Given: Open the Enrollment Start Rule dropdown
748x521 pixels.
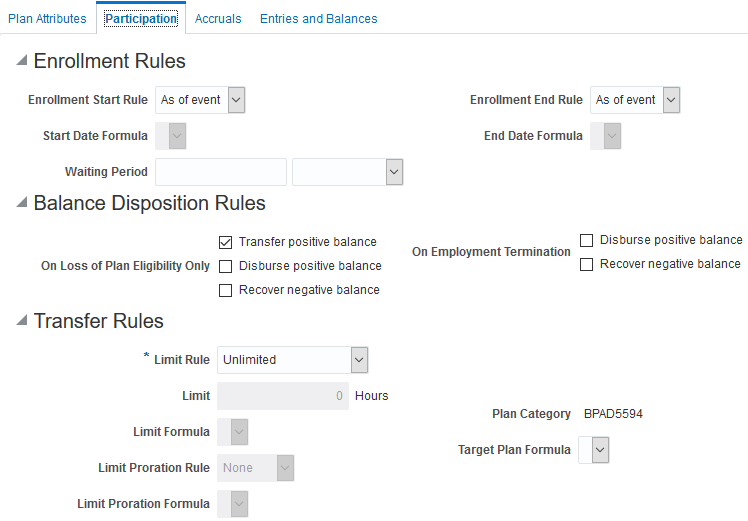Looking at the screenshot, I should (x=236, y=100).
